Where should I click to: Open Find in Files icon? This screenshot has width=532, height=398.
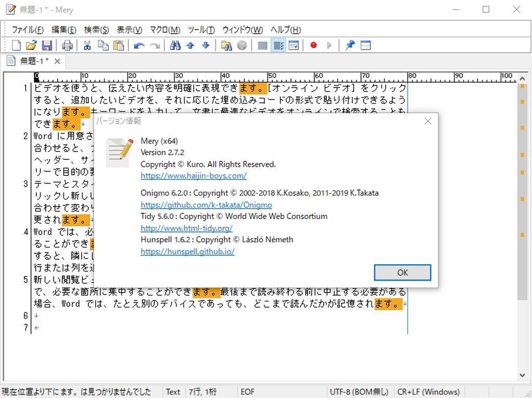(x=227, y=45)
